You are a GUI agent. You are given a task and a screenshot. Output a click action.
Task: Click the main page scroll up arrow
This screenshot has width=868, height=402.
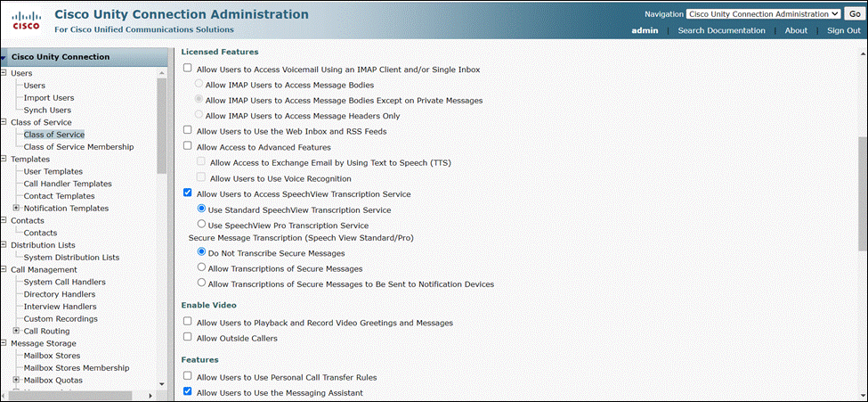tap(863, 53)
